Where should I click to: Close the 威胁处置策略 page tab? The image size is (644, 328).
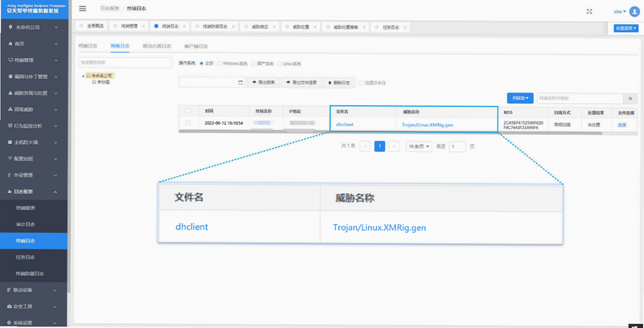364,27
